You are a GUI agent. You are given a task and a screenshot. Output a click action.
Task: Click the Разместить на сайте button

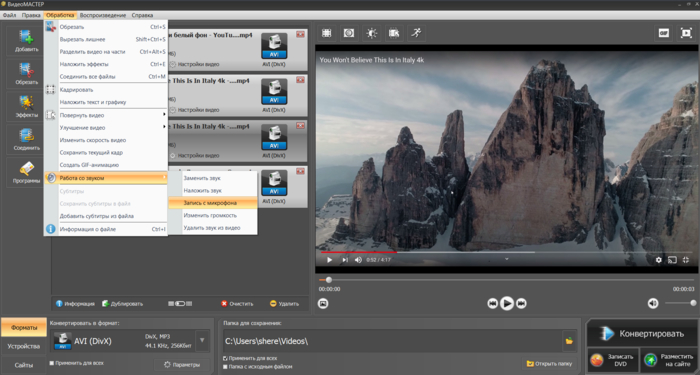pos(670,360)
